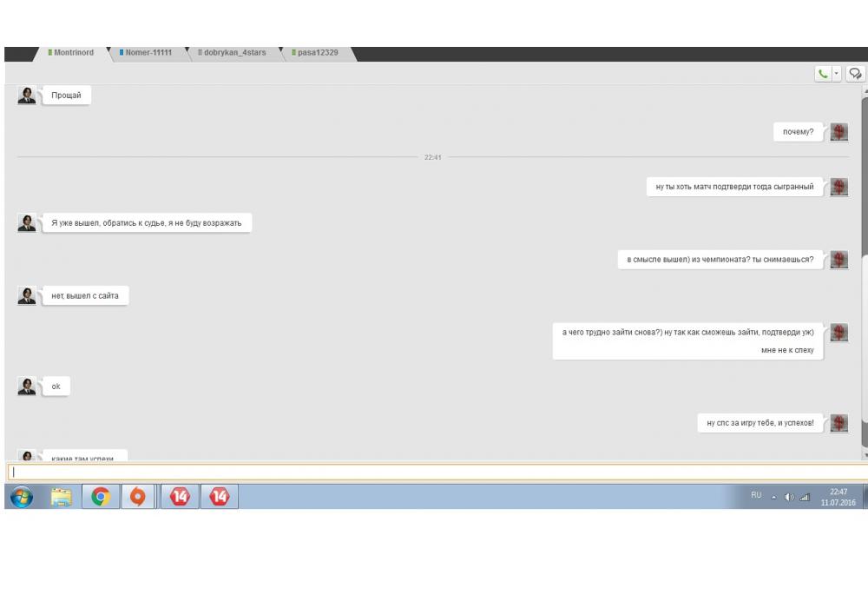The width and height of the screenshot is (868, 608).
Task: Select 'в смысле вышел) из чемпионата?' message
Action: [x=720, y=259]
